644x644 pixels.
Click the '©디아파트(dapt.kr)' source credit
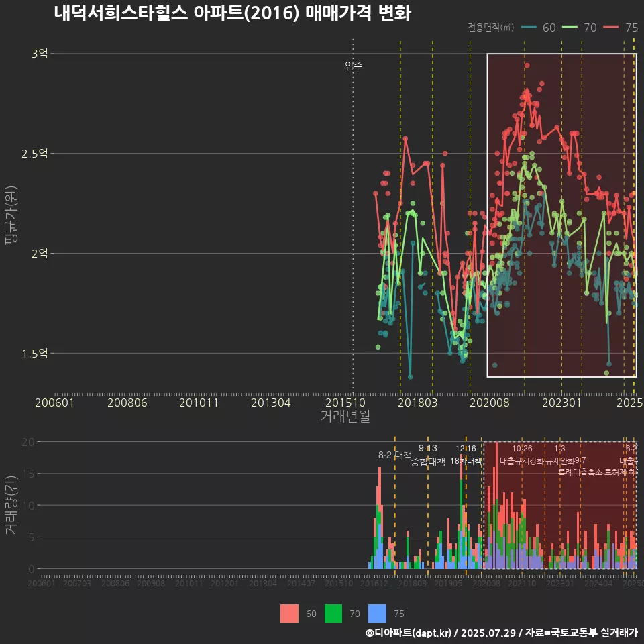(x=409, y=633)
